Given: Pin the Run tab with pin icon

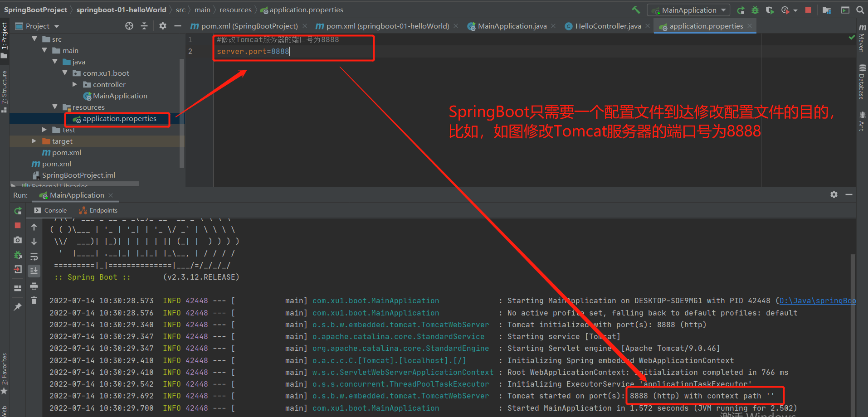Looking at the screenshot, I should click(x=18, y=307).
